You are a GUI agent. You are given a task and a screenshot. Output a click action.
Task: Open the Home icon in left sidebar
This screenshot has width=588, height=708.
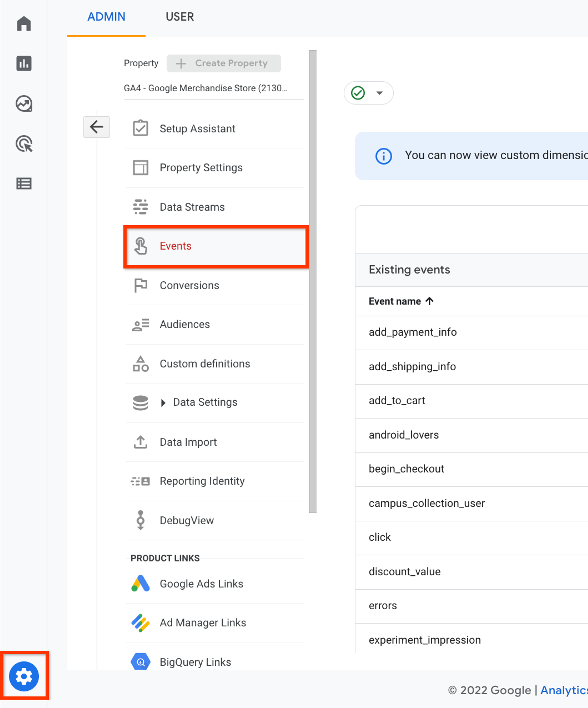coord(24,24)
